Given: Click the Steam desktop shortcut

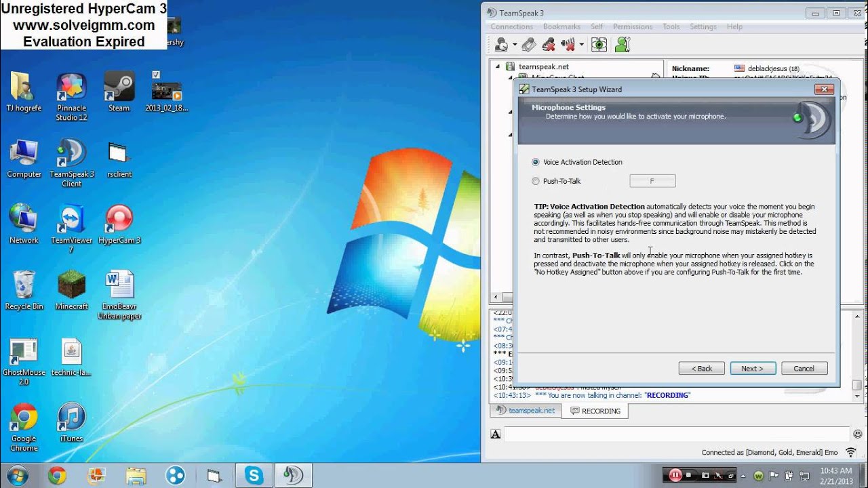Looking at the screenshot, I should pos(119,92).
